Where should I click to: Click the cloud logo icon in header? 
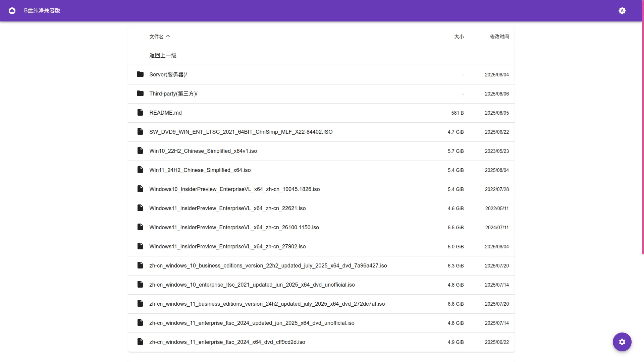tap(12, 11)
